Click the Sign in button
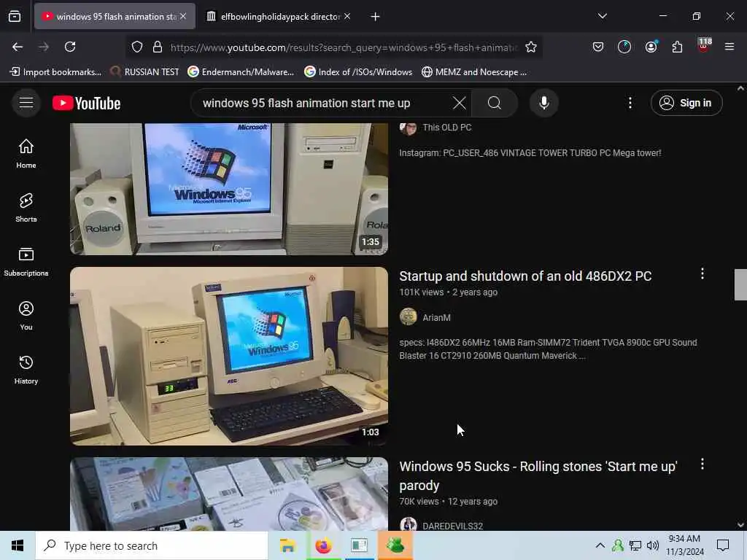The image size is (747, 560). 686,103
